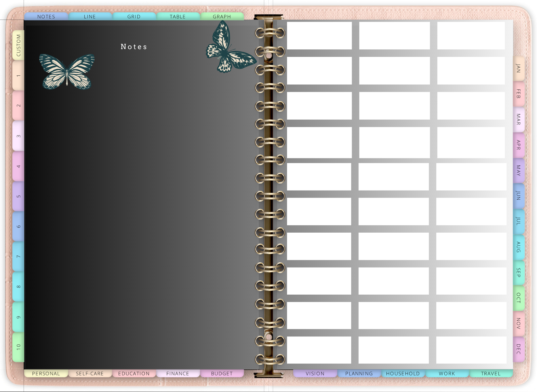Go to the FINANCE tab

tap(177, 373)
